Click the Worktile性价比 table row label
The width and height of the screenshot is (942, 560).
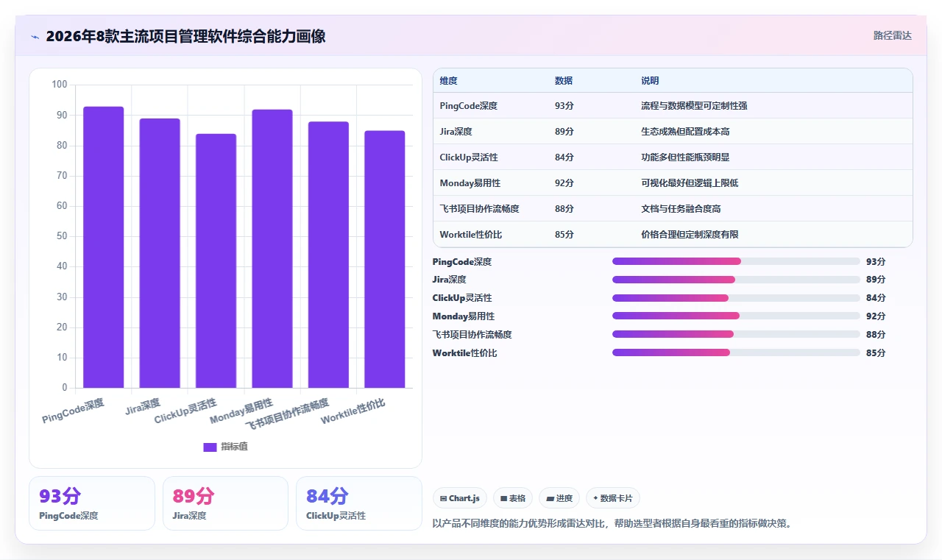click(x=471, y=235)
